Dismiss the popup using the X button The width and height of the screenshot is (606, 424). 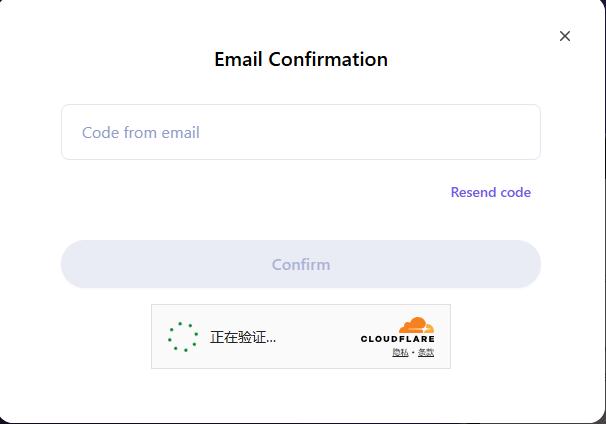pos(565,36)
